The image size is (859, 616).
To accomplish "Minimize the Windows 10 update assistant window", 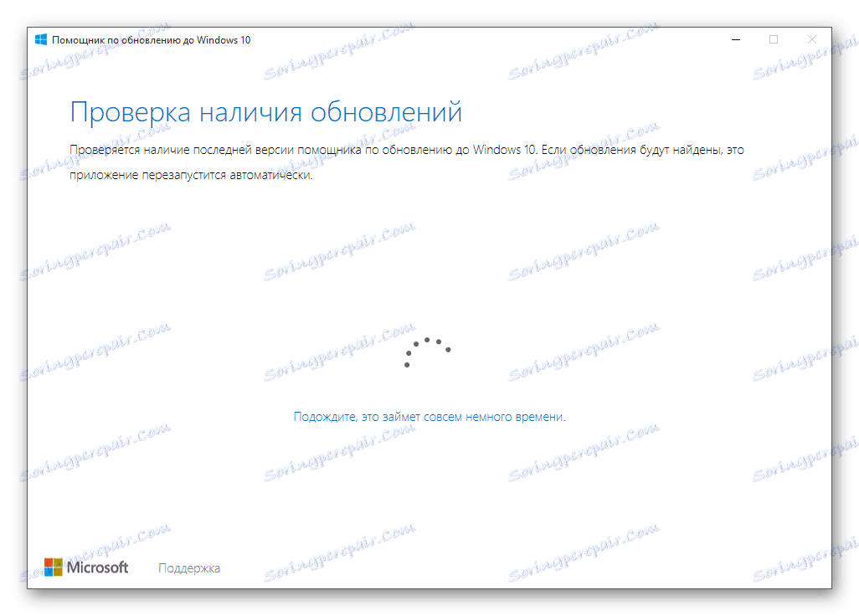I will point(736,39).
